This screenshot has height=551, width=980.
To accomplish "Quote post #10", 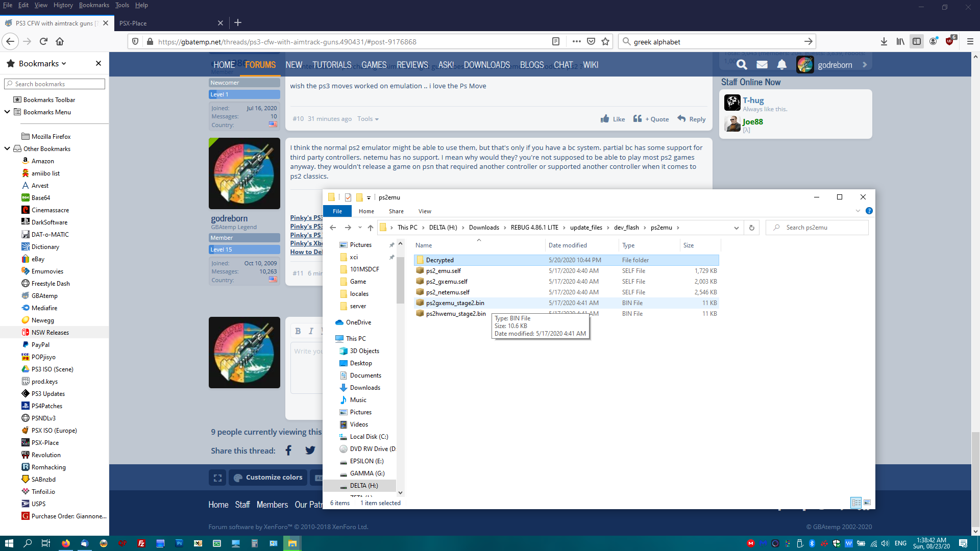I will coord(651,119).
